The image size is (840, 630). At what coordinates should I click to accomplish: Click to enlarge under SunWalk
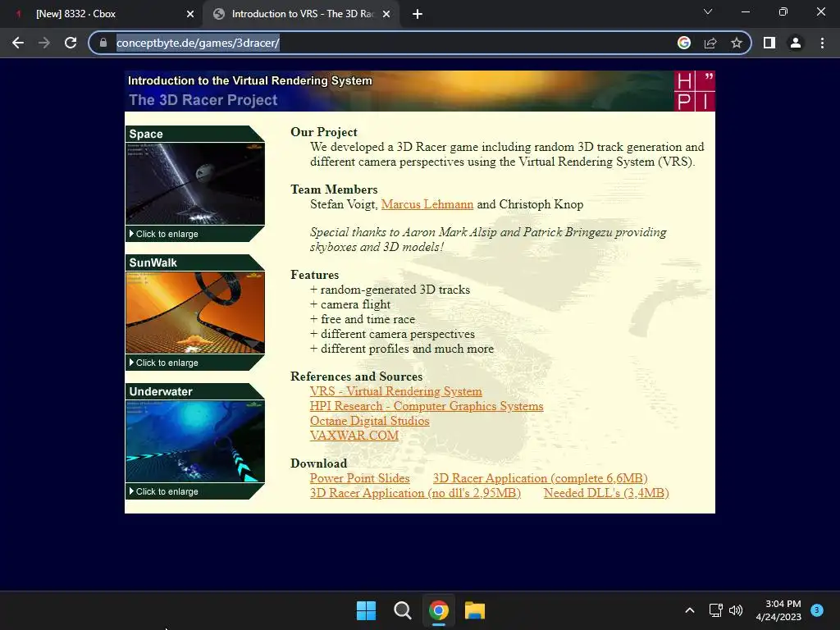click(x=167, y=363)
